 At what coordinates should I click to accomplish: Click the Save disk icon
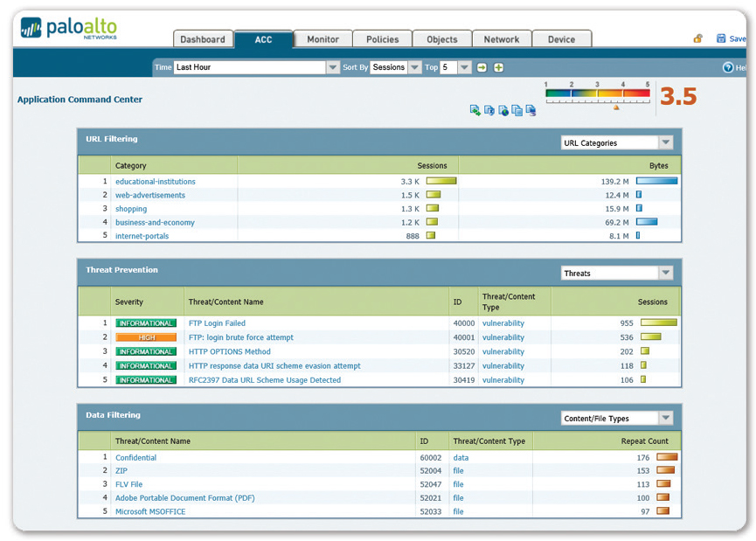[x=721, y=38]
